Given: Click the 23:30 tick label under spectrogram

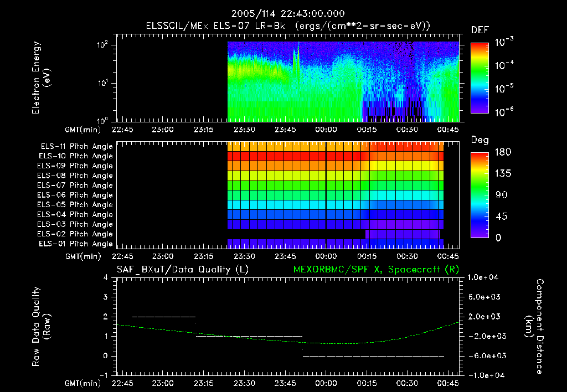Looking at the screenshot, I should point(244,130).
